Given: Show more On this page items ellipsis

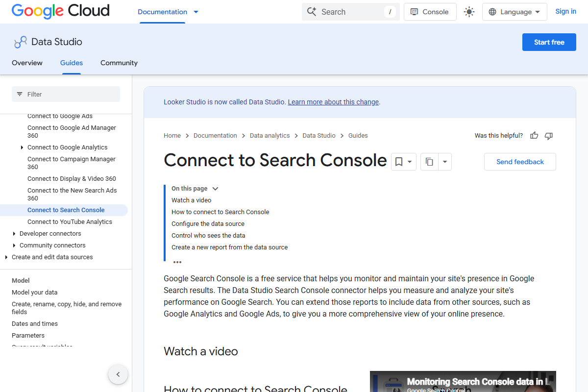Looking at the screenshot, I should (x=177, y=262).
